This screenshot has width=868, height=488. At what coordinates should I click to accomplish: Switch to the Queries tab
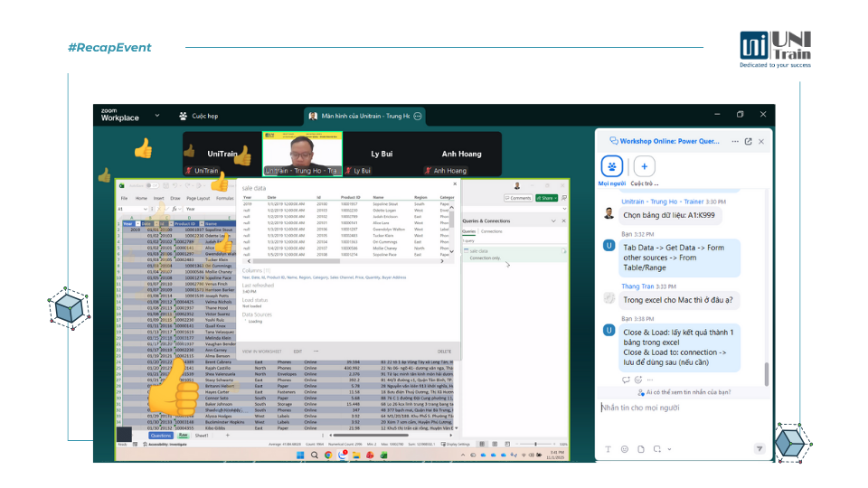pyautogui.click(x=469, y=231)
